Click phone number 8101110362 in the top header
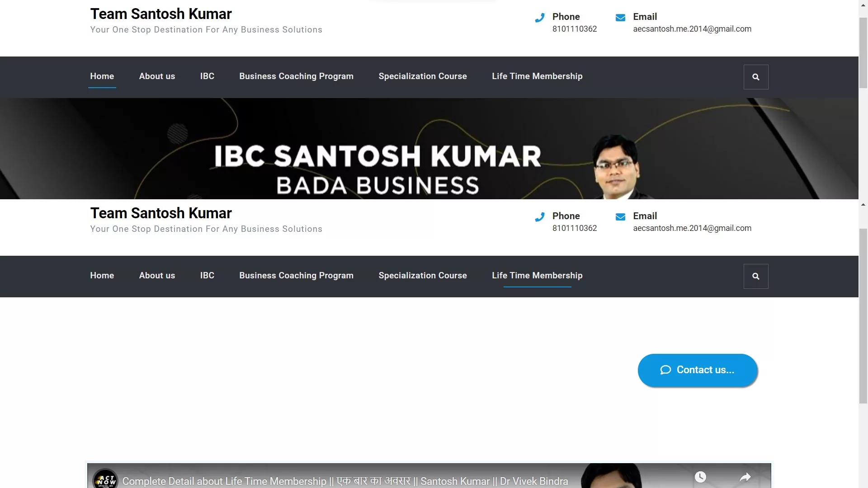This screenshot has height=488, width=868. (x=575, y=29)
